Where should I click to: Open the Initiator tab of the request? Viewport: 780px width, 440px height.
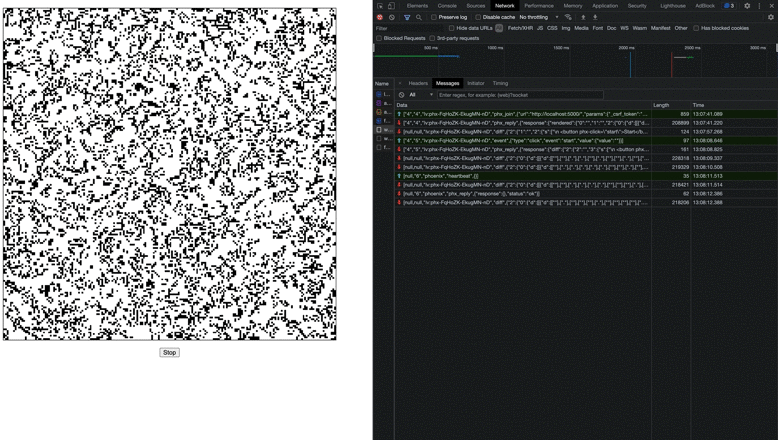tap(476, 84)
